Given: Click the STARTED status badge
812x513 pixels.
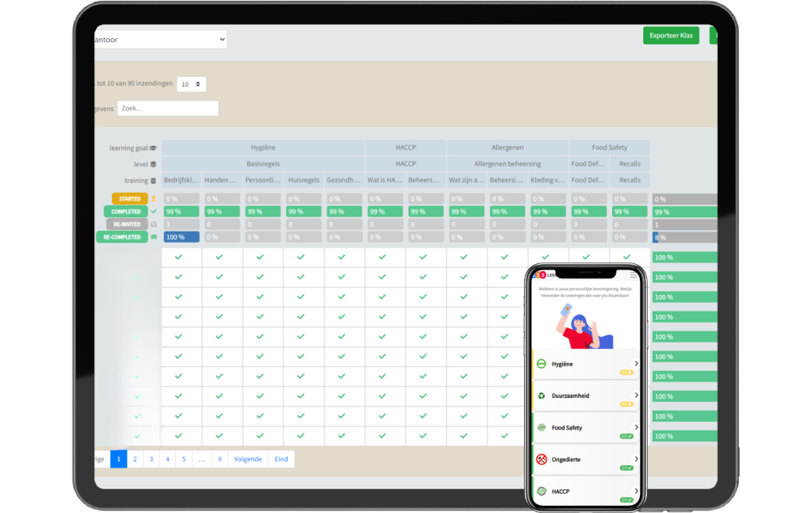Looking at the screenshot, I should point(129,199).
